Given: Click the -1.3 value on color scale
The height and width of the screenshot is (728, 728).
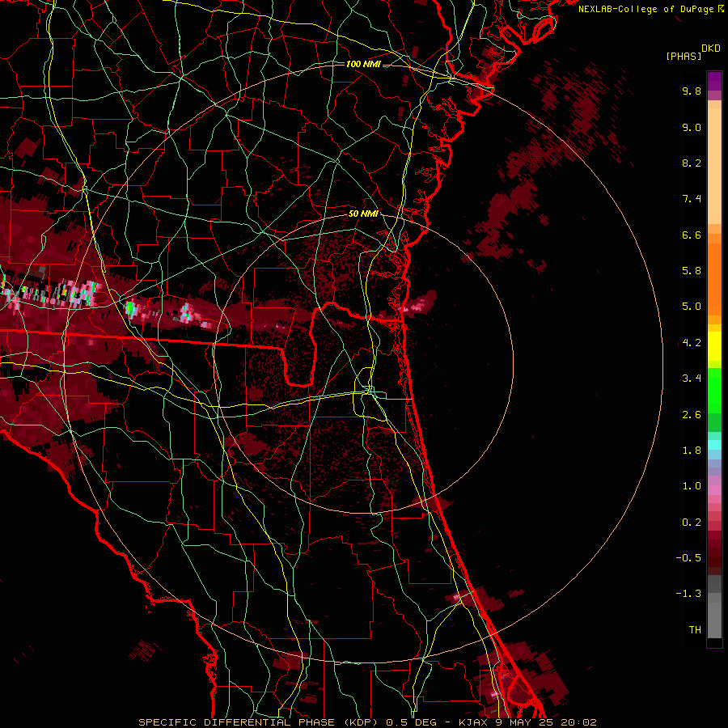Looking at the screenshot, I should 688,595.
